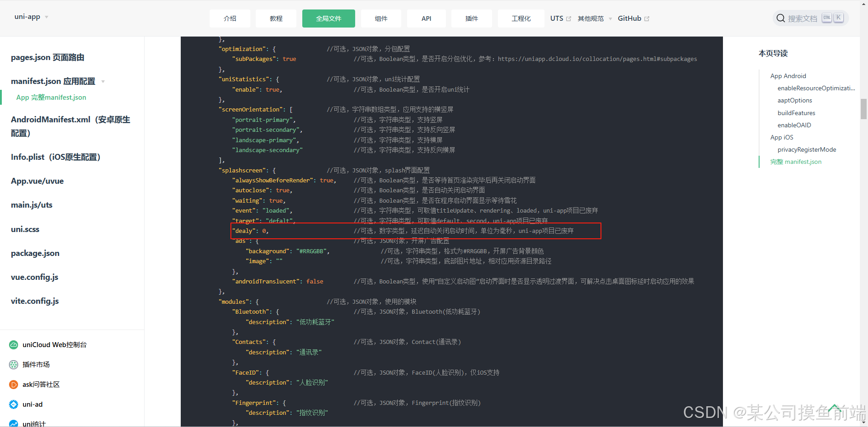Expand the 其他规范 dropdown menu
Viewport: 868px width, 427px height.
(595, 19)
